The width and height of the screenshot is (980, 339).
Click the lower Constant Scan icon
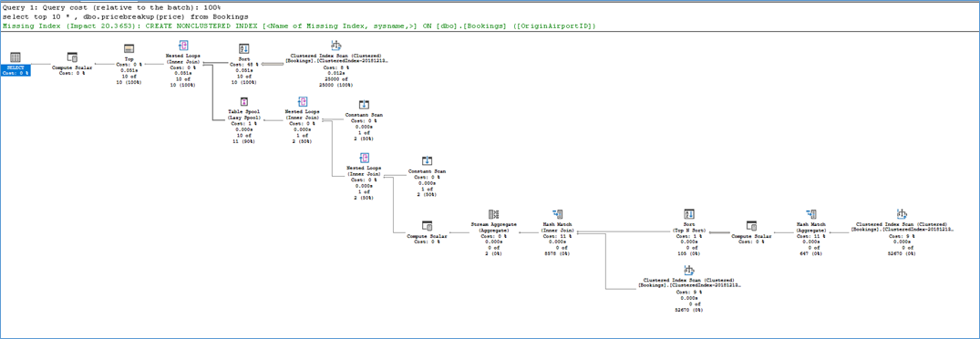click(427, 160)
